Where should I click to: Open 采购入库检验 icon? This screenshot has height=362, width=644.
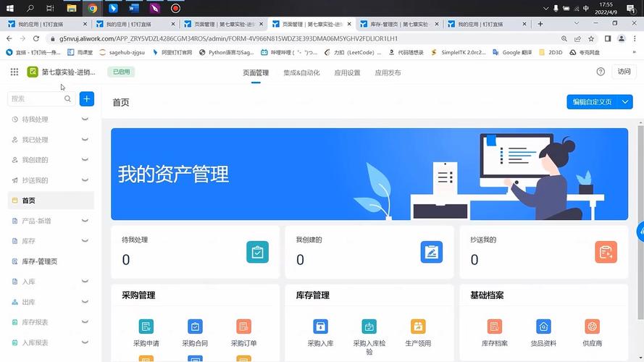click(369, 327)
